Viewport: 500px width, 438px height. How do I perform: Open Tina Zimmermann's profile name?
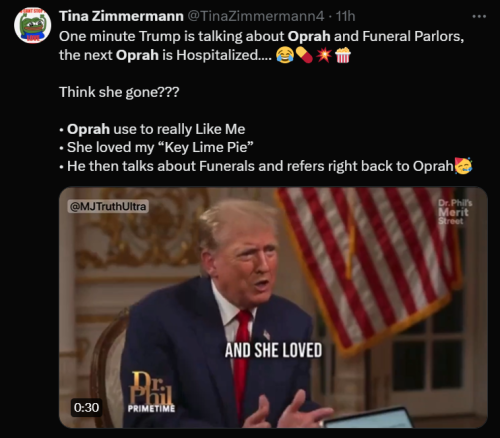pyautogui.click(x=121, y=16)
